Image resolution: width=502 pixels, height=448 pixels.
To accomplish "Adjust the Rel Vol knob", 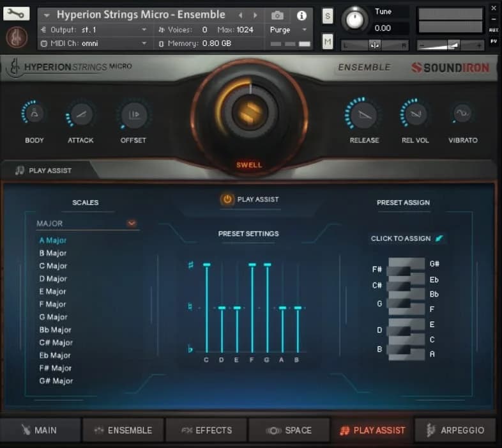I will (x=415, y=114).
